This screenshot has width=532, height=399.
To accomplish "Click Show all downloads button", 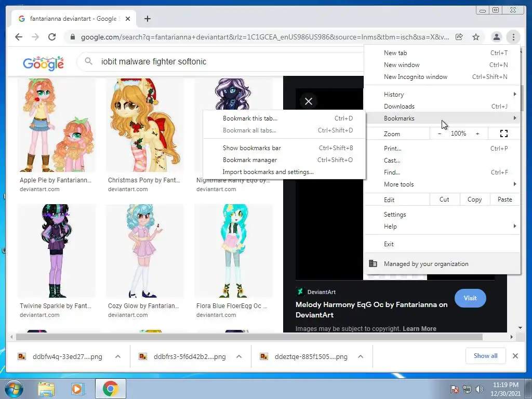I will click(x=486, y=356).
